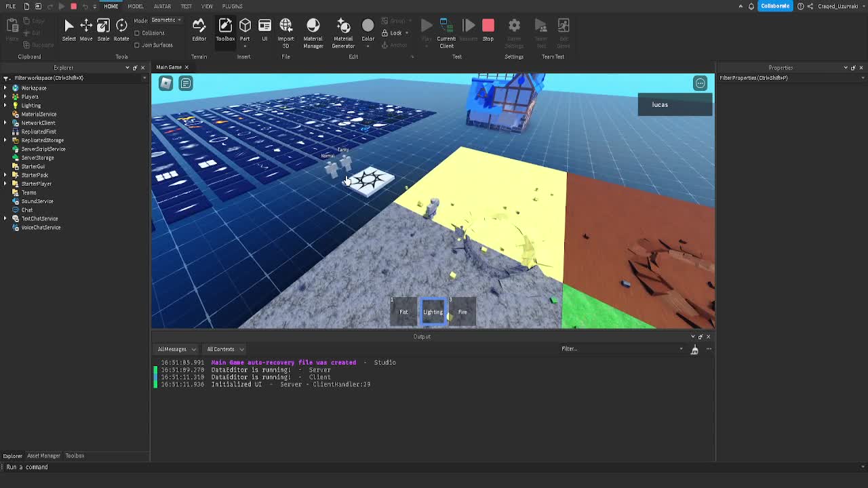Open the All Messages dropdown
Viewport: 868px width, 488px height.
tap(176, 349)
